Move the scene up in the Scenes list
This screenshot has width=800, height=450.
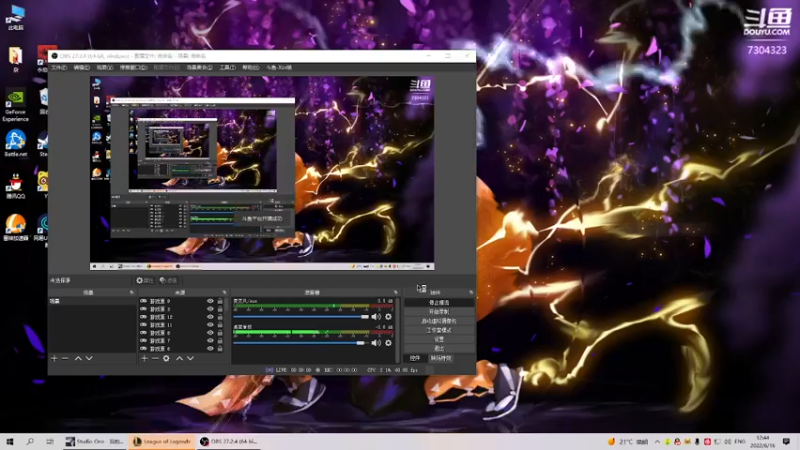78,359
